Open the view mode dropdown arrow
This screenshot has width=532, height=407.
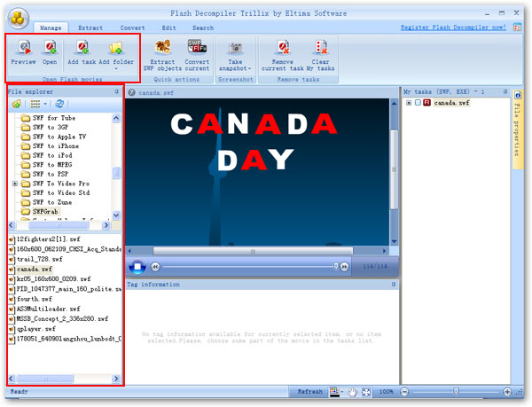pyautogui.click(x=45, y=104)
